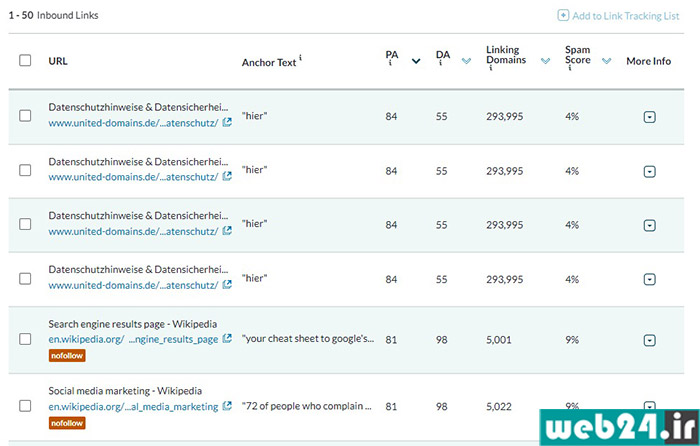Click the 'Search engine results page - Wikipedia' title

pos(133,324)
